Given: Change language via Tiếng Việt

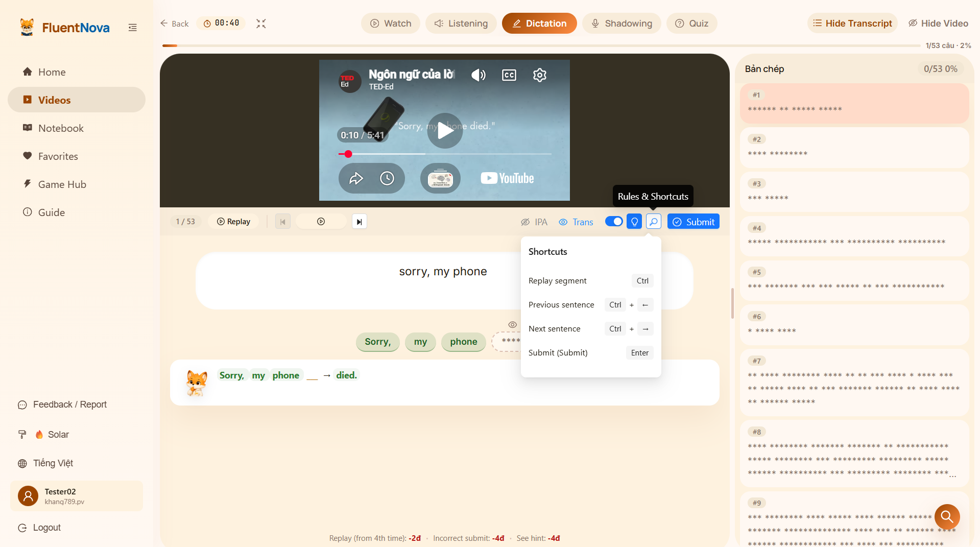Looking at the screenshot, I should click(x=46, y=463).
